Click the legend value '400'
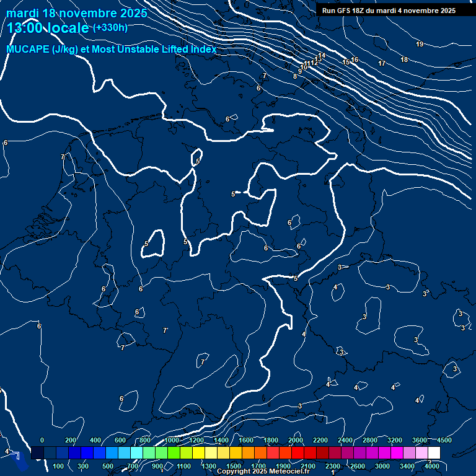The image size is (476, 476). coord(95,440)
